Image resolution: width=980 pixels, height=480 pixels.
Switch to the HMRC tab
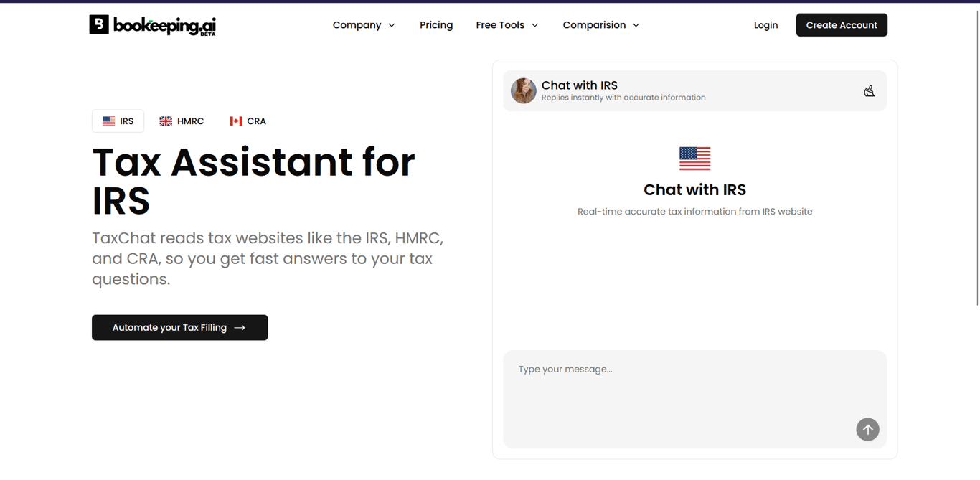(182, 121)
